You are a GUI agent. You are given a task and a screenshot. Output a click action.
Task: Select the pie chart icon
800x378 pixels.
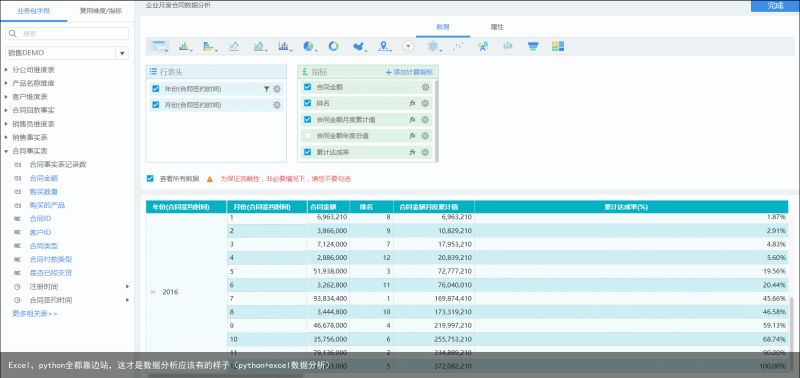[x=309, y=46]
